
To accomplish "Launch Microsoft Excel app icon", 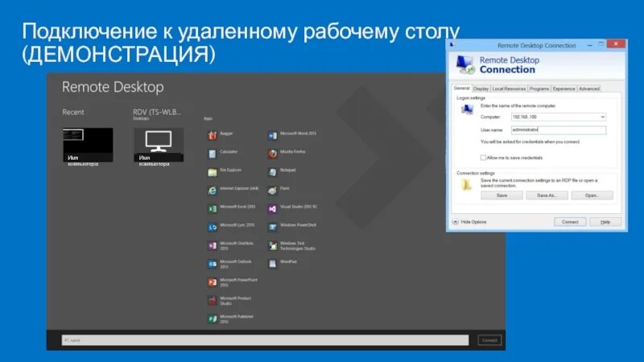I will (x=213, y=209).
